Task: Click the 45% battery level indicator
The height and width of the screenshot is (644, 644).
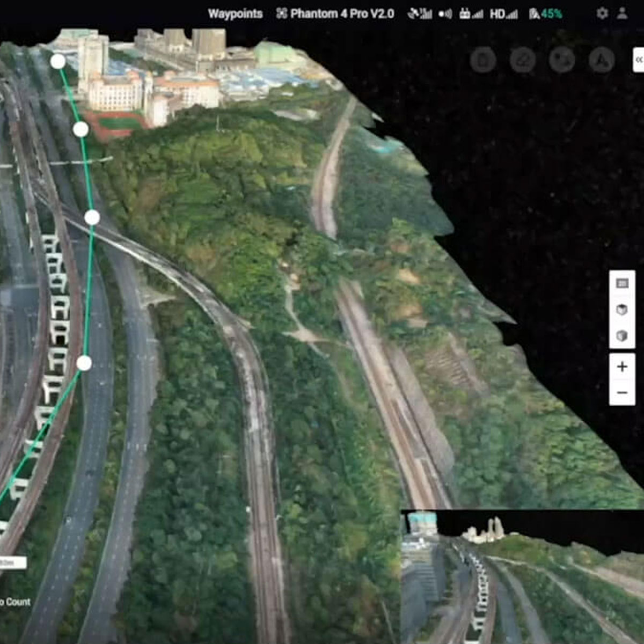Action: pyautogui.click(x=545, y=14)
